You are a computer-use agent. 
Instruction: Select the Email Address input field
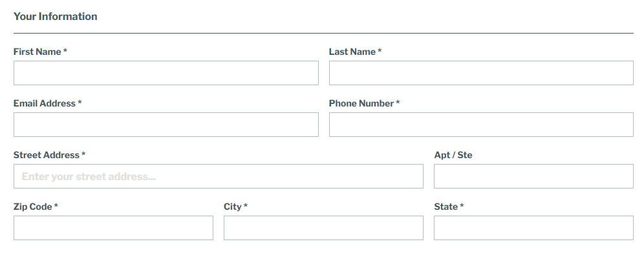pyautogui.click(x=166, y=125)
